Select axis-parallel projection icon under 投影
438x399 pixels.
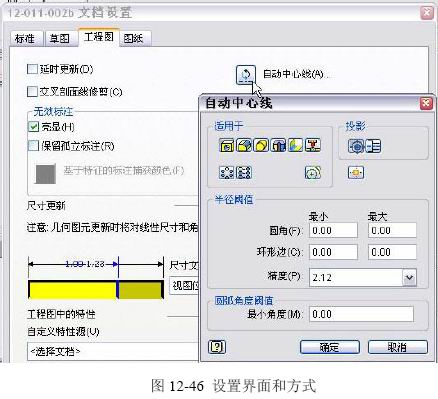click(x=373, y=146)
